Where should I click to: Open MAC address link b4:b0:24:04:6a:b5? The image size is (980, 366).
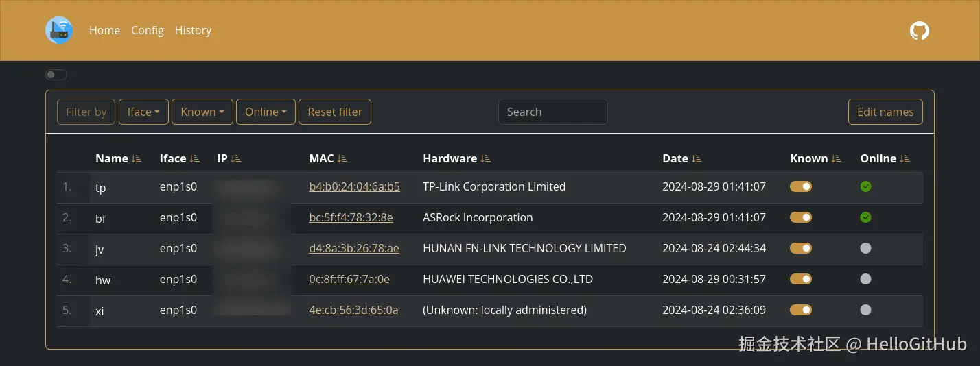(354, 186)
